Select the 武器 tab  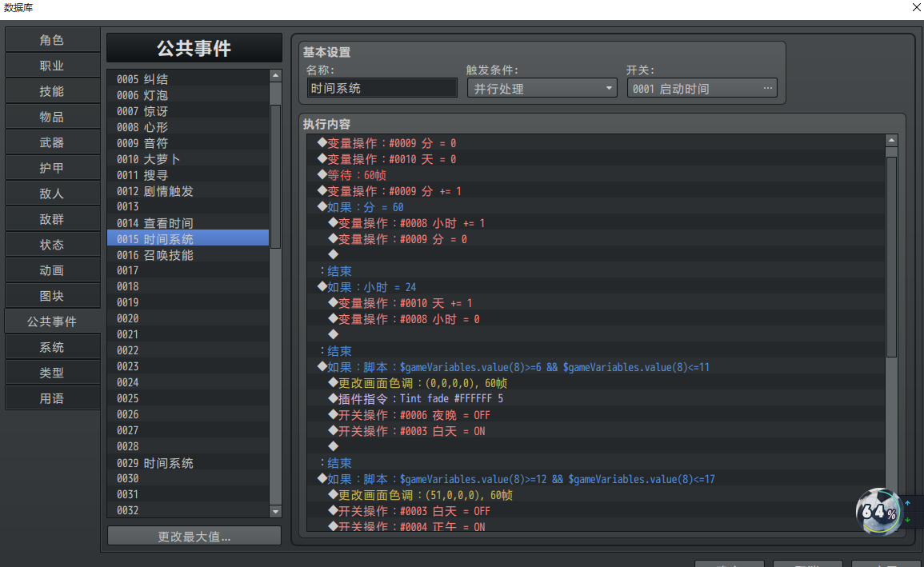point(53,142)
